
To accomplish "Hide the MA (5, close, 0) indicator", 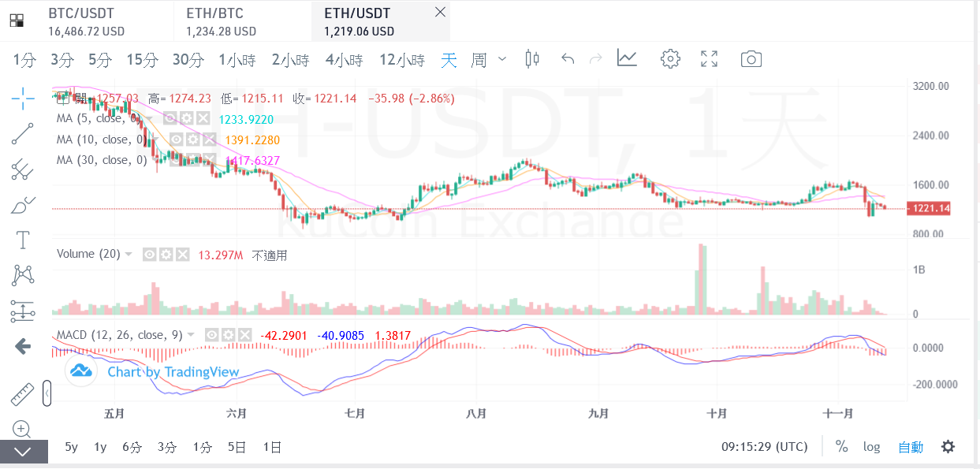I will point(170,118).
